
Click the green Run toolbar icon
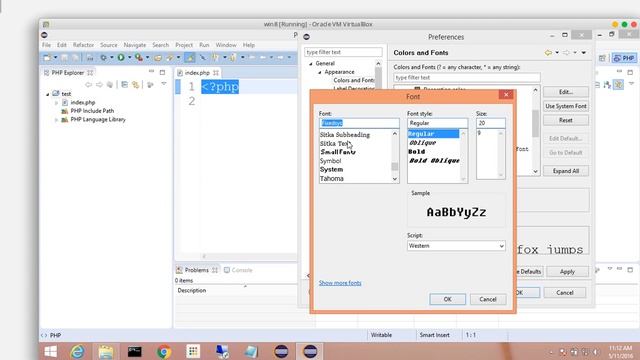121,58
